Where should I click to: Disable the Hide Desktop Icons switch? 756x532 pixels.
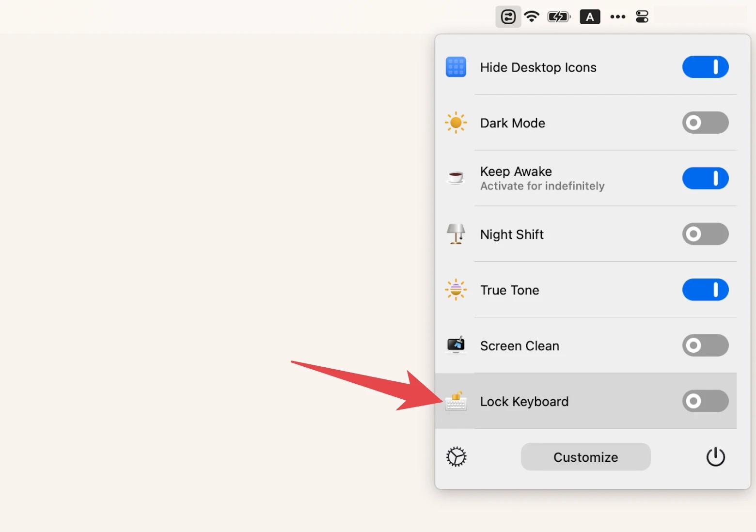705,67
